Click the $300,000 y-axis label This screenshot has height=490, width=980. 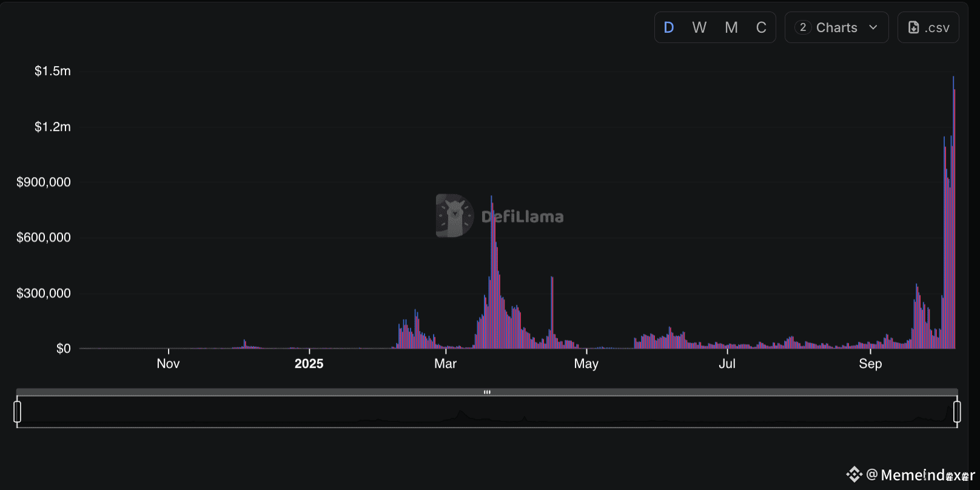44,293
